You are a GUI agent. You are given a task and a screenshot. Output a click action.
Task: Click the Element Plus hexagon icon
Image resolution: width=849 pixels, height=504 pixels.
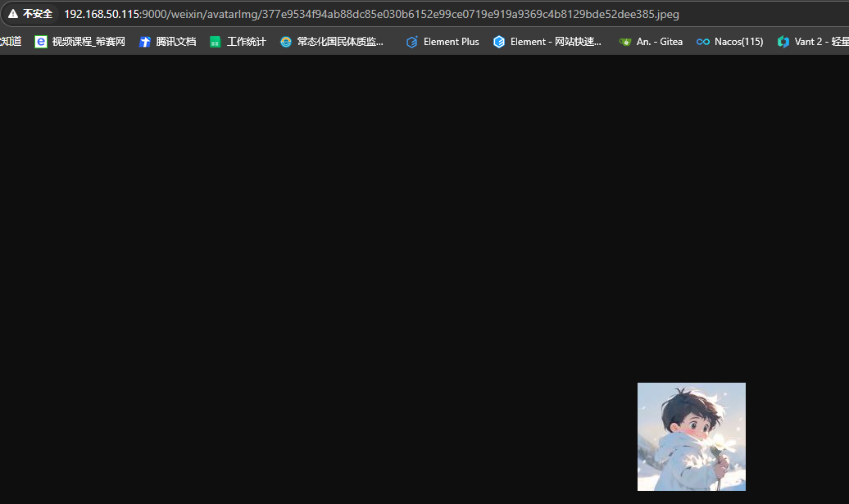coord(412,42)
